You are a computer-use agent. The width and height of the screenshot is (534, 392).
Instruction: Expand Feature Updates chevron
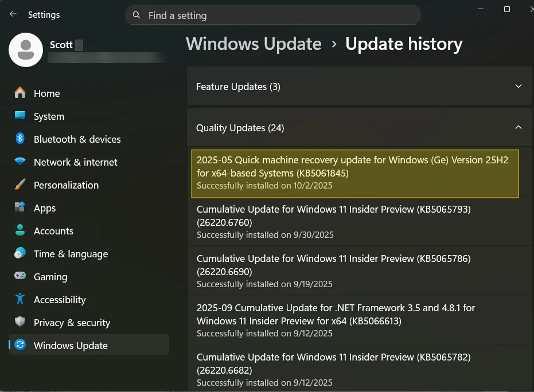(x=519, y=86)
